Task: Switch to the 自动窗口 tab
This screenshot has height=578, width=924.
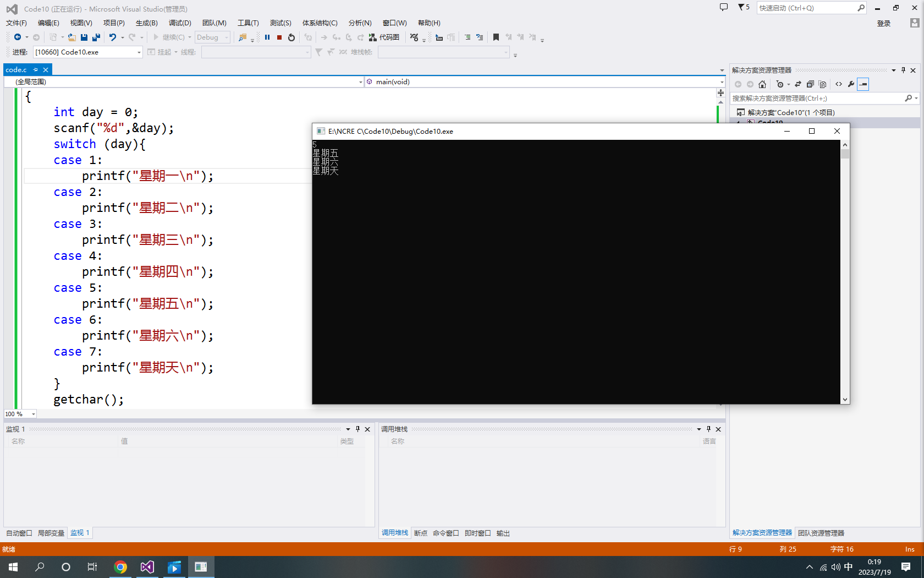Action: pyautogui.click(x=19, y=533)
